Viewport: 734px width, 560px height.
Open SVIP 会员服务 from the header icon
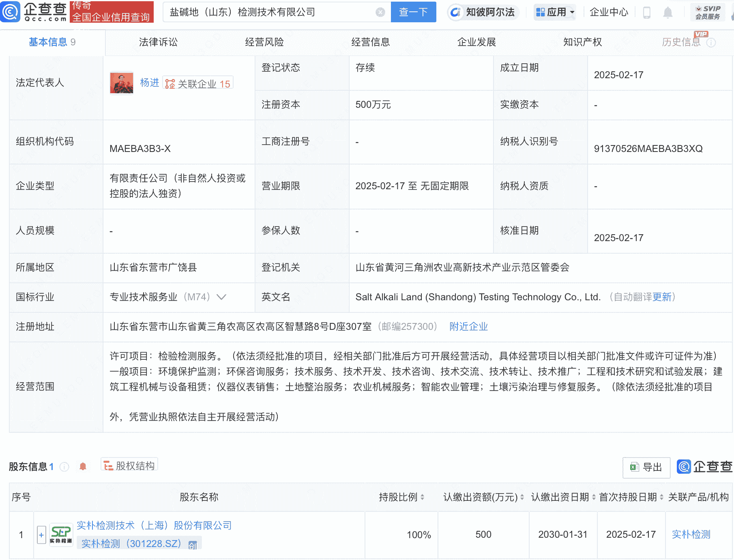pos(707,11)
